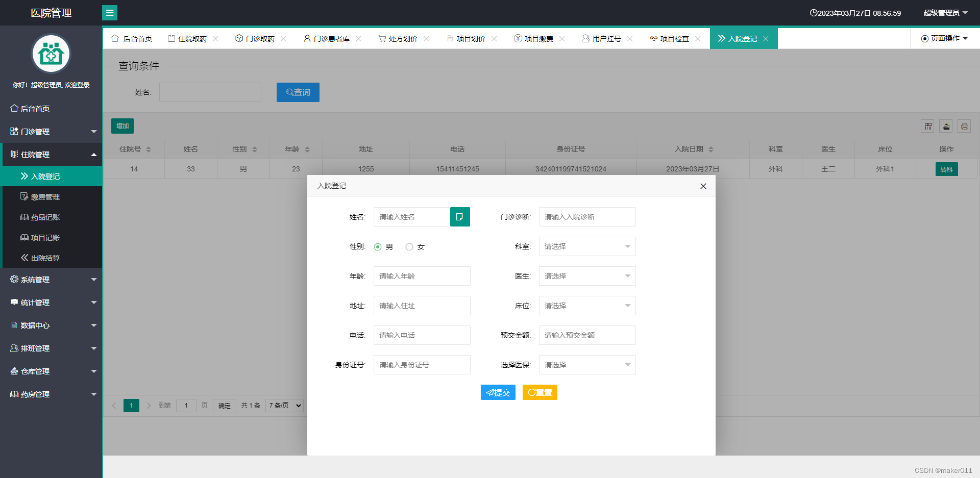
Task: Click the 转科 button in row 14
Action: pos(947,169)
